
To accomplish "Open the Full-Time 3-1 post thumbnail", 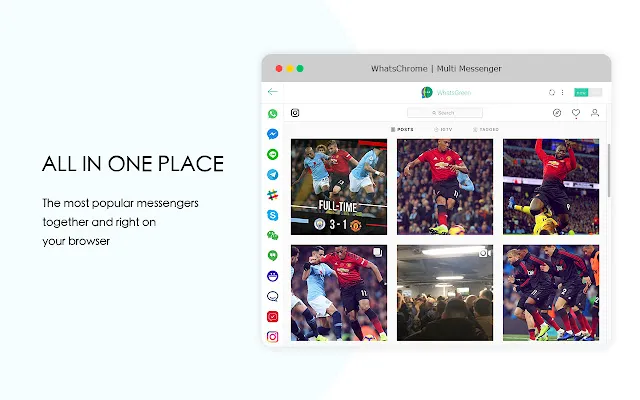I will (x=339, y=187).
